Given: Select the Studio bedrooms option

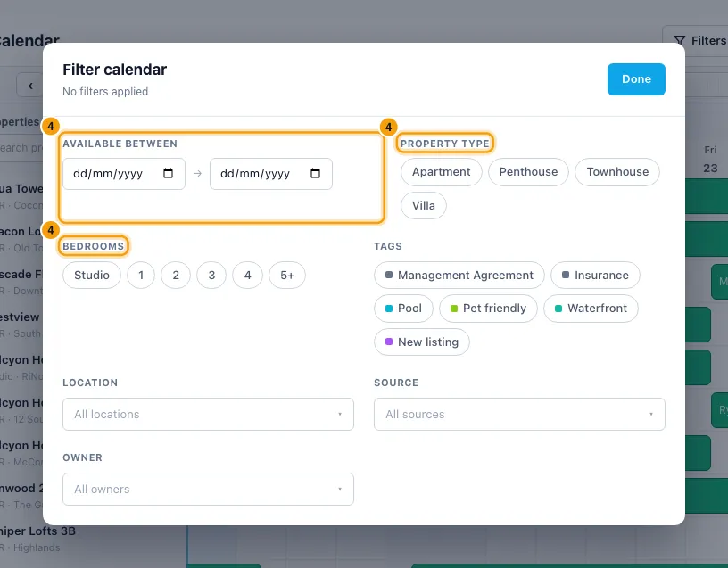Looking at the screenshot, I should point(92,276).
